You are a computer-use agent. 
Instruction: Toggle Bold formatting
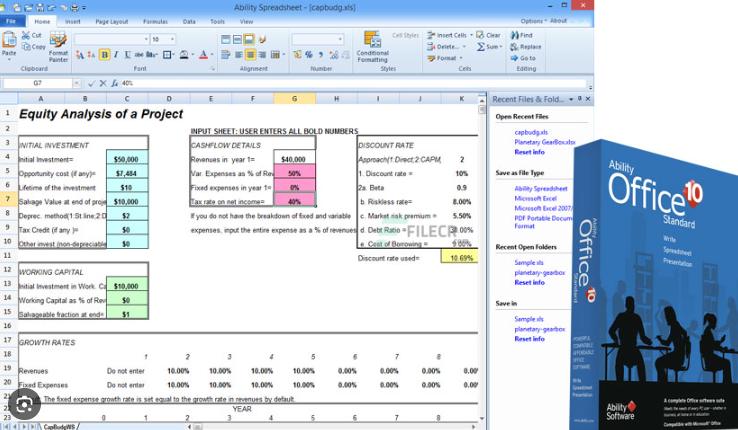pos(104,55)
